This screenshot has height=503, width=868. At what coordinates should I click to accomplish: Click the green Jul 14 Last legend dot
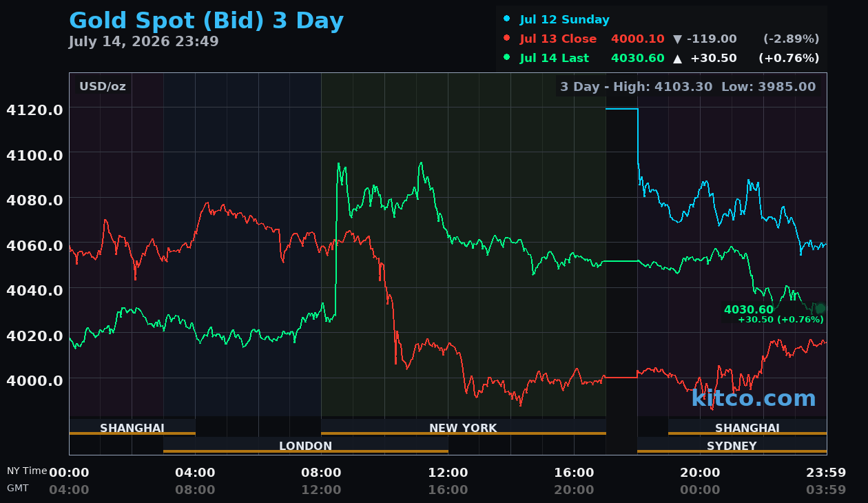[507, 58]
